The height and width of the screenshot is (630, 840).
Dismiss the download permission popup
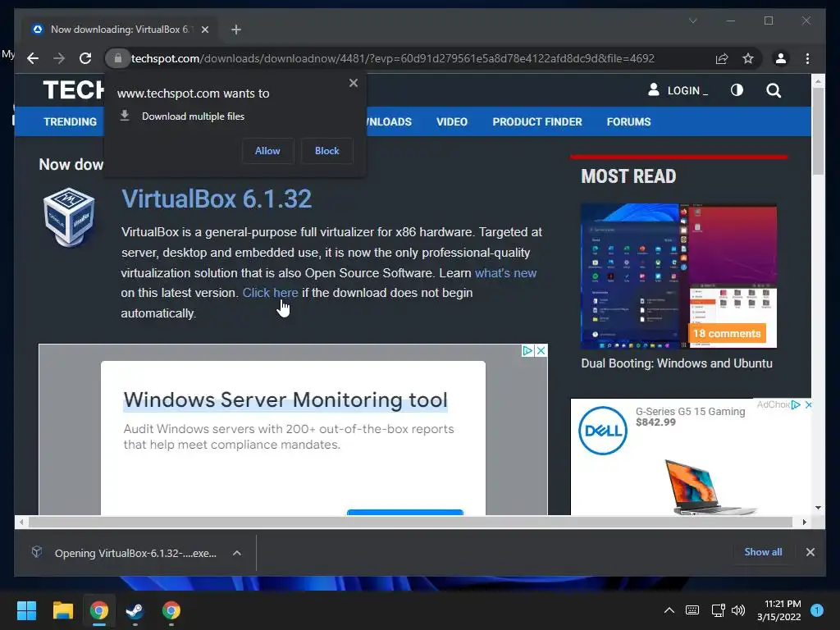pos(353,83)
